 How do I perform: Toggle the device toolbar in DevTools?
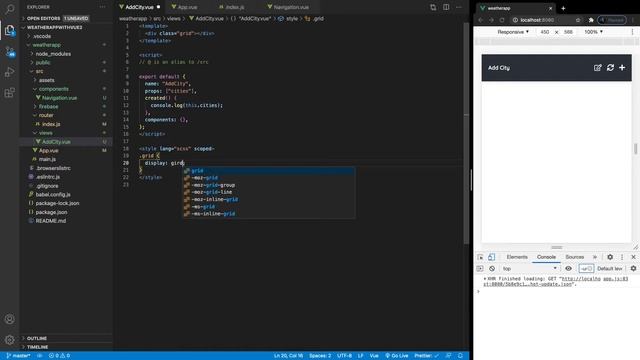click(491, 257)
